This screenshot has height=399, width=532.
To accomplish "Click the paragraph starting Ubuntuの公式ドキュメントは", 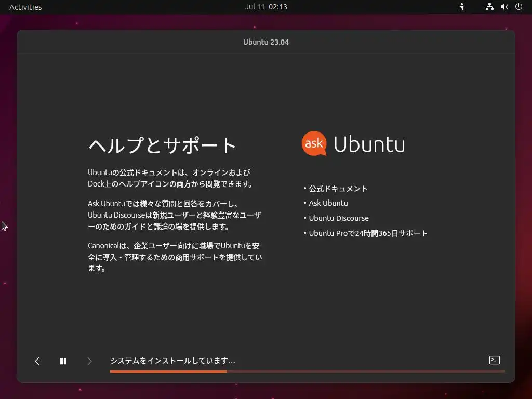I will tap(170, 178).
